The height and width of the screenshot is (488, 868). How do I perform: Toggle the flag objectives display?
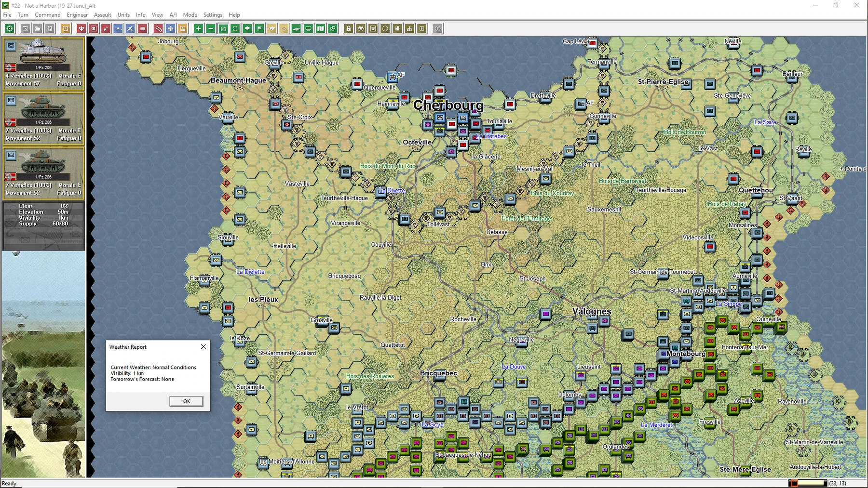coord(259,28)
